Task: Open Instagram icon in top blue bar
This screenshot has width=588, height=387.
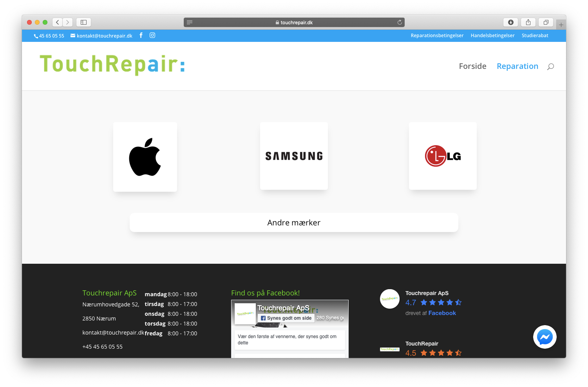Action: pyautogui.click(x=152, y=35)
